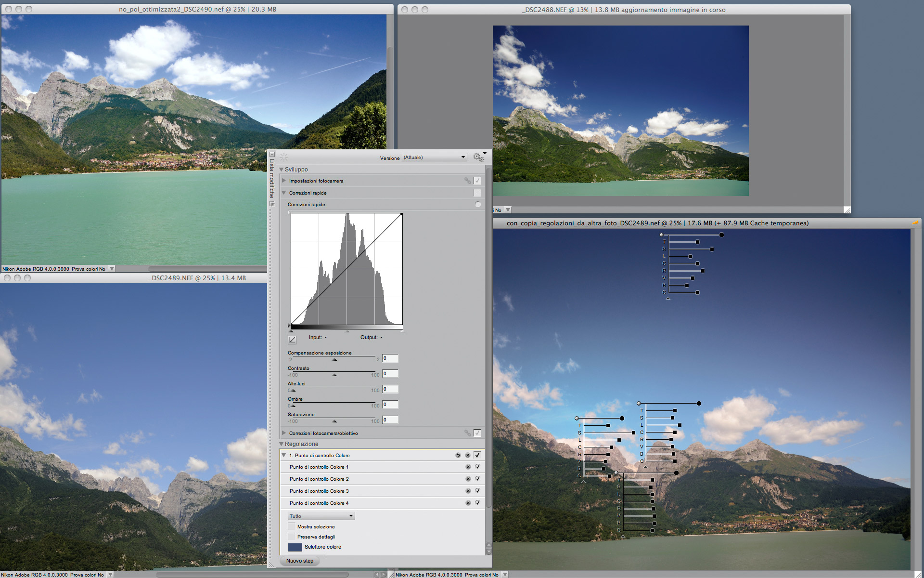
Task: Click horizontal scrollbar of _DSC2489 window
Action: click(x=253, y=574)
